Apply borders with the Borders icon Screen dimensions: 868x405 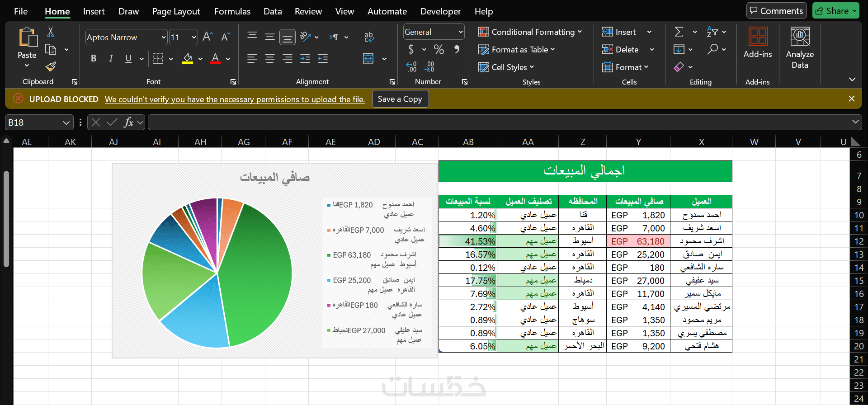click(158, 58)
